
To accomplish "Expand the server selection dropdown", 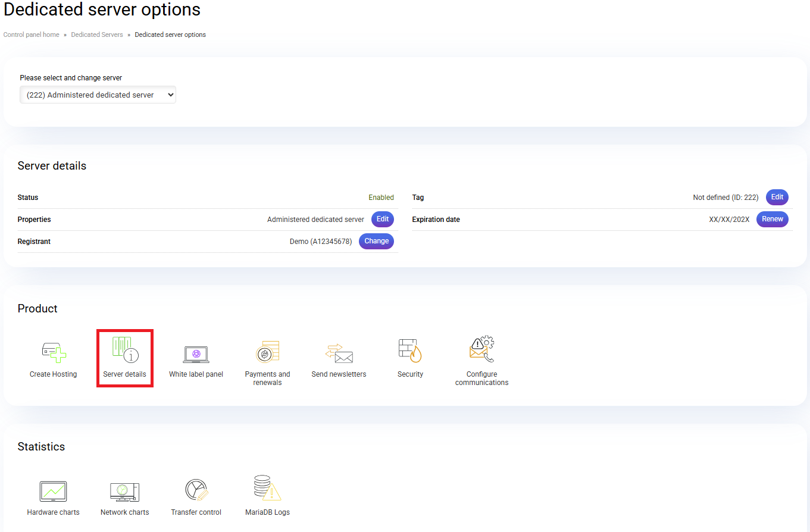I will [x=98, y=95].
